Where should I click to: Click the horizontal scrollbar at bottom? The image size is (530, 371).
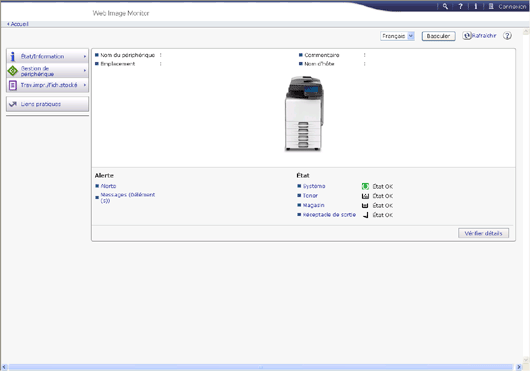pyautogui.click(x=261, y=367)
